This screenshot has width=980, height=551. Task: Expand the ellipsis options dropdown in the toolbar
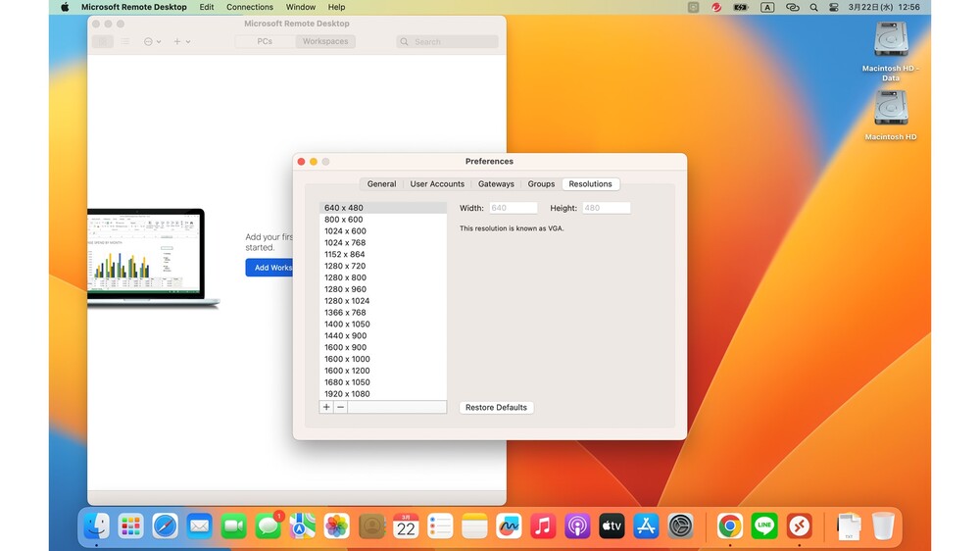click(x=153, y=42)
